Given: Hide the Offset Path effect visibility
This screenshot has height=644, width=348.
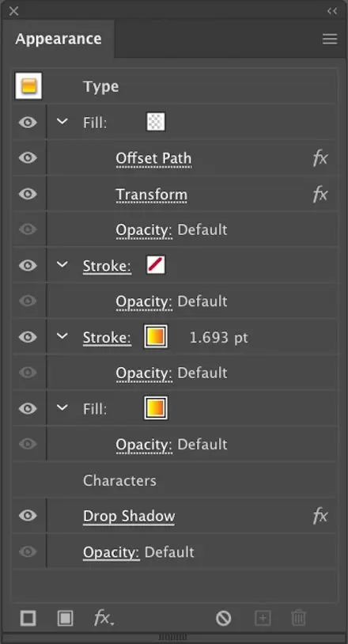Looking at the screenshot, I should (x=28, y=158).
